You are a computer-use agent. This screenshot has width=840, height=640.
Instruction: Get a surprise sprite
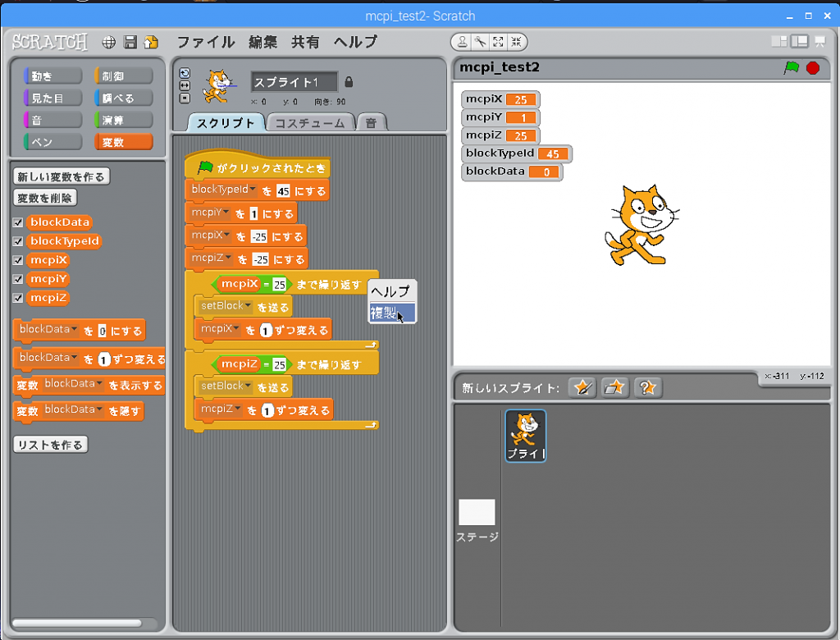pyautogui.click(x=647, y=387)
